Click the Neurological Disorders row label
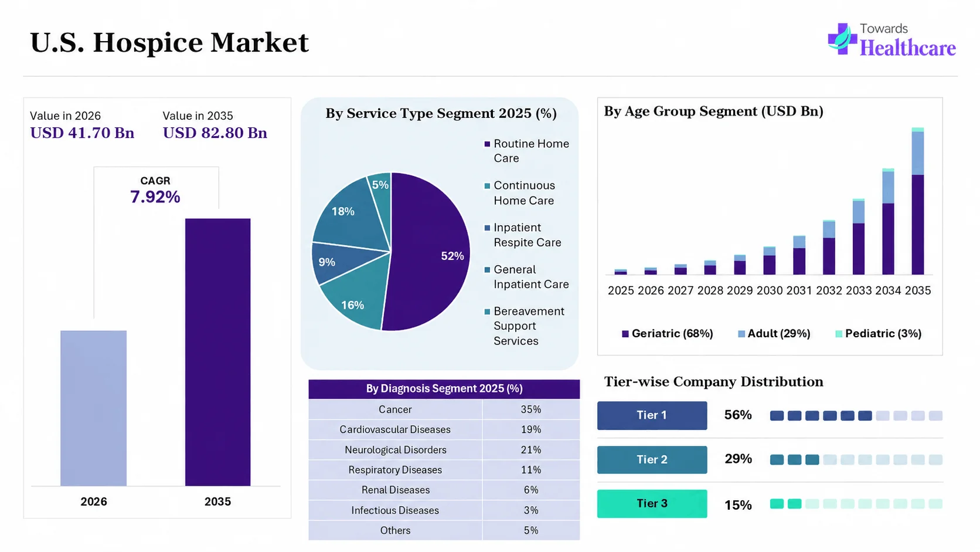Image resolution: width=980 pixels, height=552 pixels. click(395, 450)
